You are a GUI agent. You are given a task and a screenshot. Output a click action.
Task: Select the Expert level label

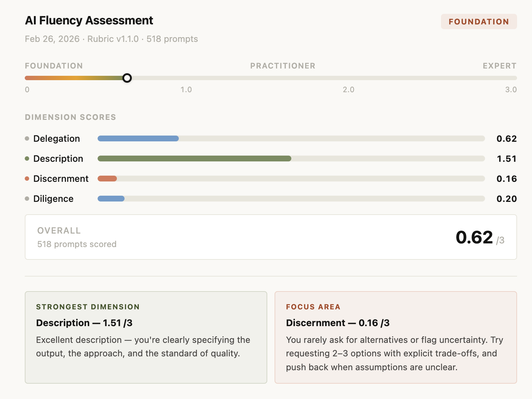tap(499, 66)
